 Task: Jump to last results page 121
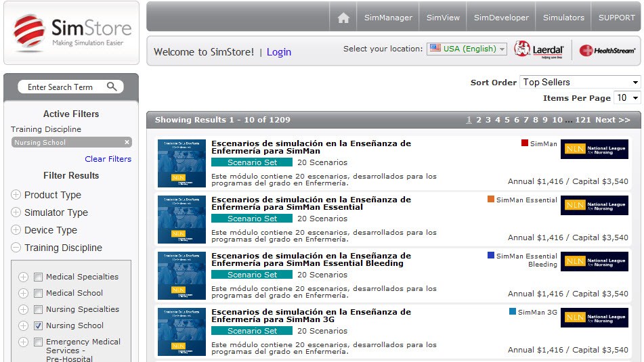coord(583,120)
